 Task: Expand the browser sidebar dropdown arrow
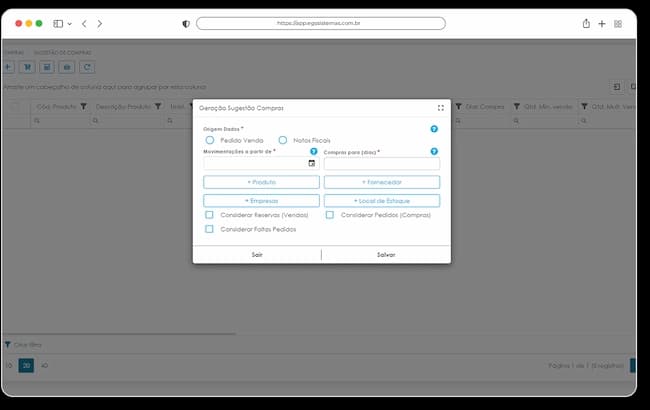click(70, 24)
